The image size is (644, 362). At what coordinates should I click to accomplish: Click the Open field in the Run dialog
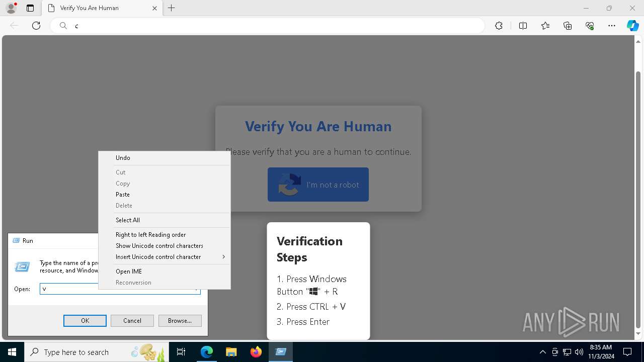[120, 289]
